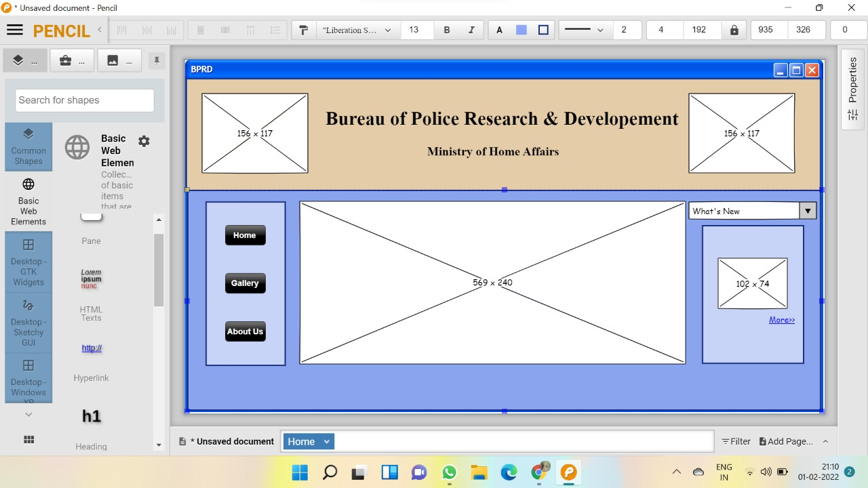Select the Desktop - Windows XP collection

(28, 380)
